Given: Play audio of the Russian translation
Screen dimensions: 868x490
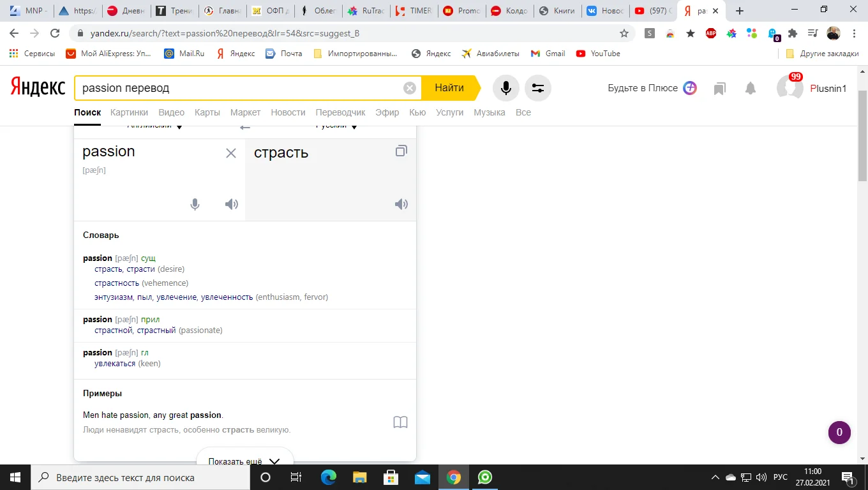Looking at the screenshot, I should click(x=401, y=204).
